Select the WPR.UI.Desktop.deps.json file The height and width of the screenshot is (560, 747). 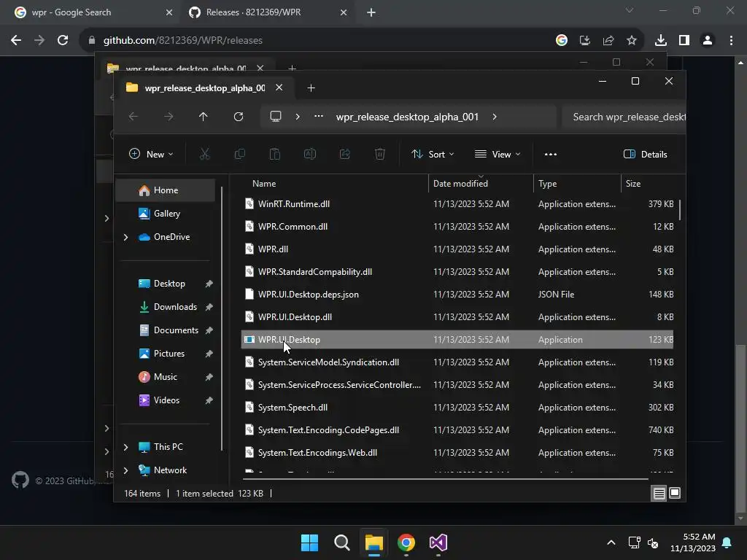point(457,295)
